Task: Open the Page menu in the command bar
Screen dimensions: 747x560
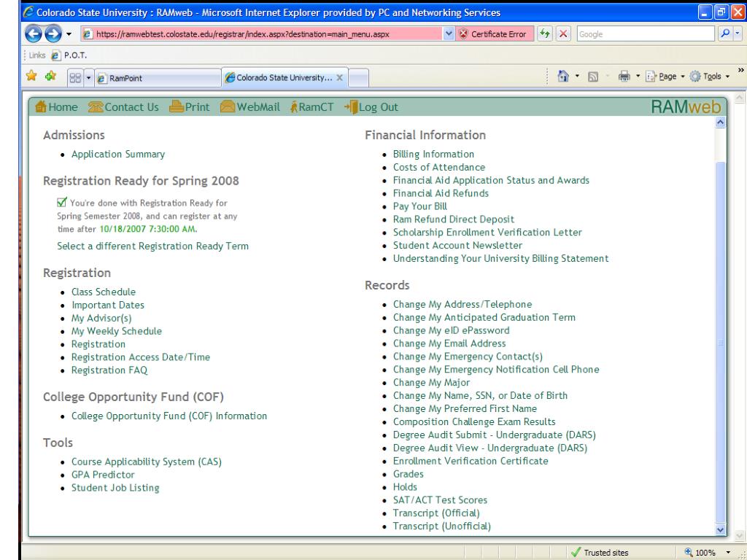Action: [x=665, y=76]
